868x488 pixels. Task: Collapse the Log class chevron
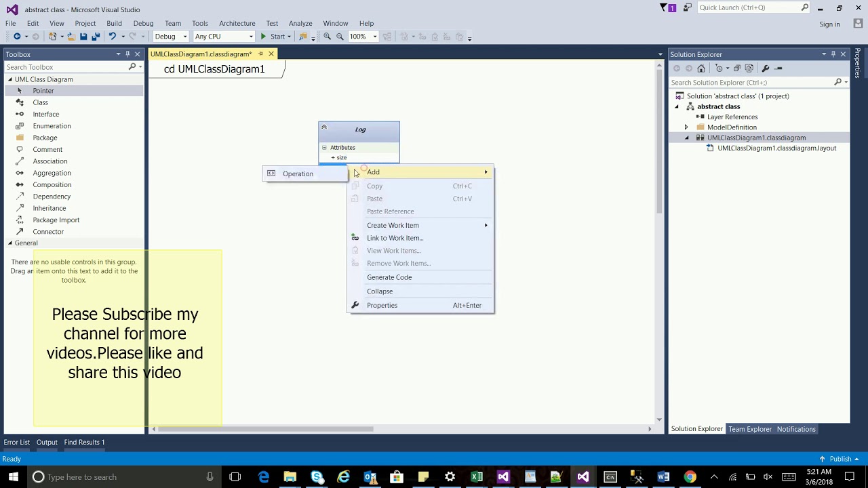pos(324,127)
